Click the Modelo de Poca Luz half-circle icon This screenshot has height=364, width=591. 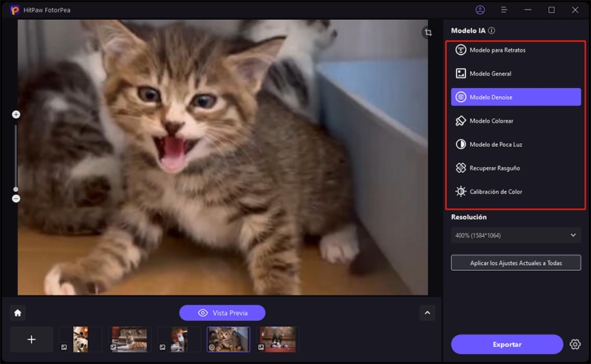coord(460,144)
